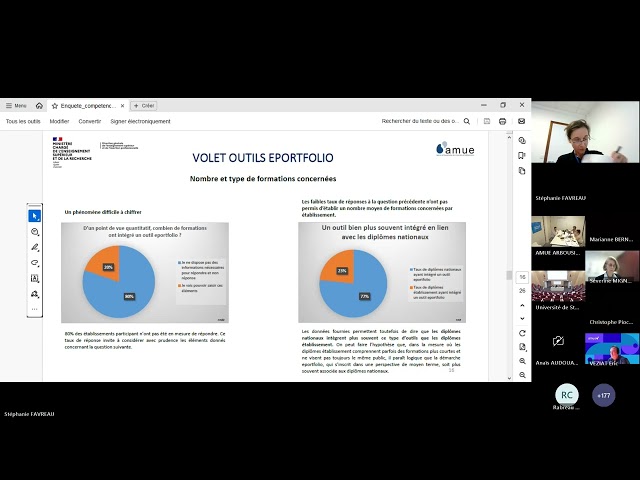Select the arrow selection tool
This screenshot has width=640, height=480.
[35, 216]
